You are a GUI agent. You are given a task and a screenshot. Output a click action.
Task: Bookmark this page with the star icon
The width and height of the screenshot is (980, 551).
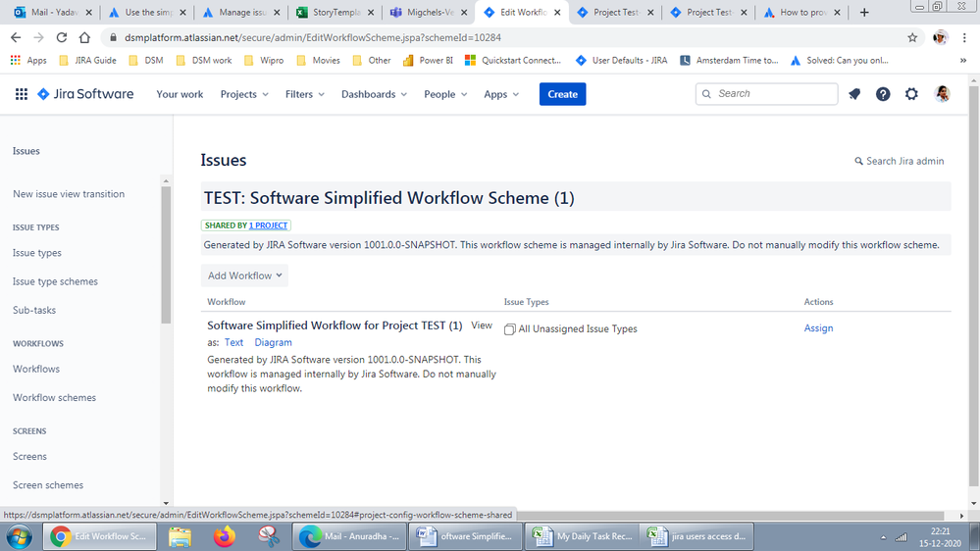tap(912, 37)
